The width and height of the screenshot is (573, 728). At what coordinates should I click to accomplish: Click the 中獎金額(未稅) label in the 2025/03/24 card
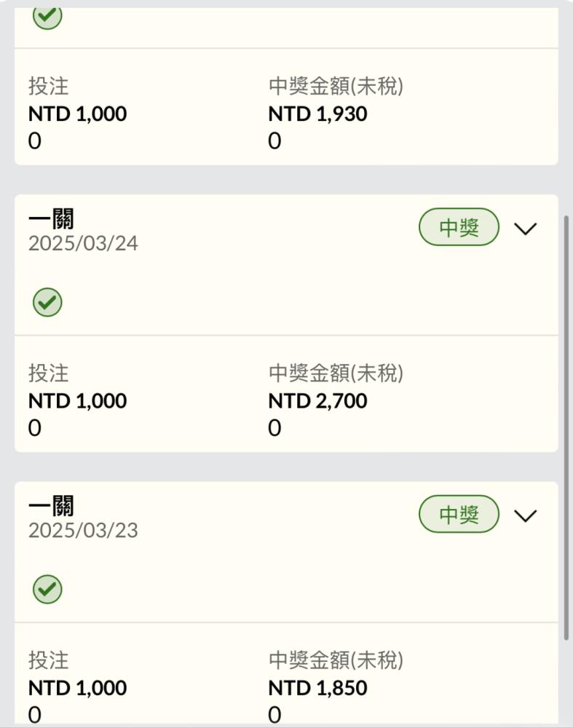336,373
